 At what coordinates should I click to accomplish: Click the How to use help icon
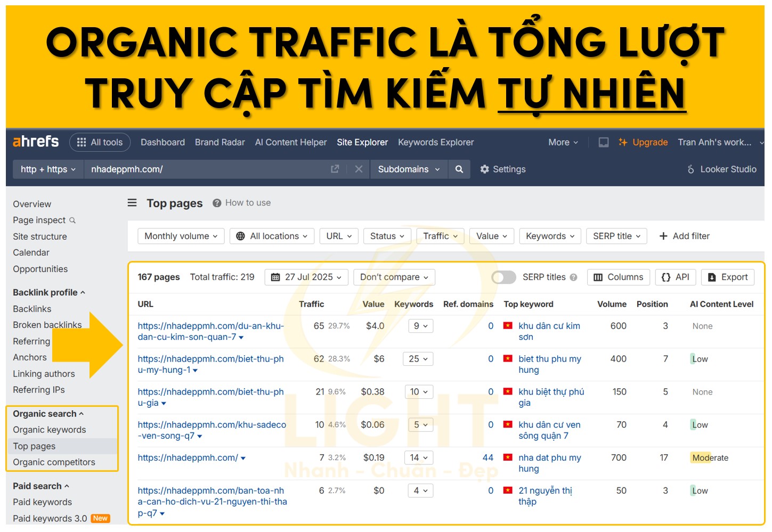[x=217, y=203]
